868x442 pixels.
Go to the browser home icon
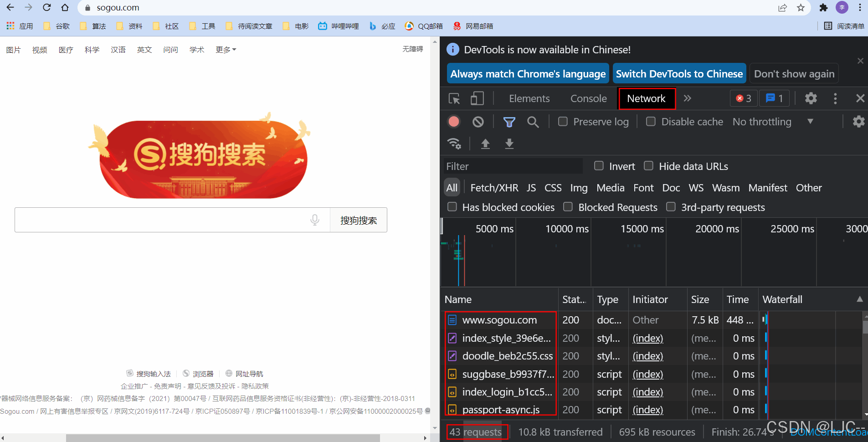(65, 7)
